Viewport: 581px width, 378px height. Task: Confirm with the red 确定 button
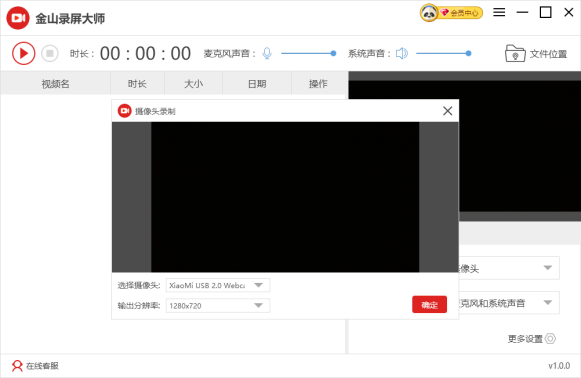tap(429, 305)
